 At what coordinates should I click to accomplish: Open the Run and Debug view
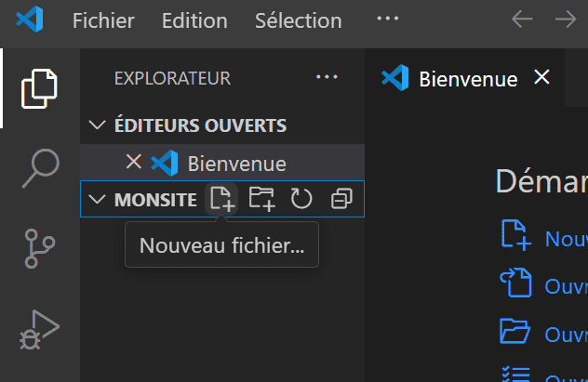click(x=40, y=330)
